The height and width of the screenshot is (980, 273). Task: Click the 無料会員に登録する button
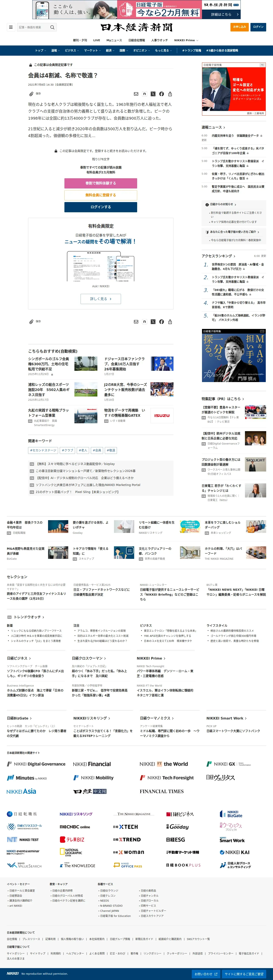pyautogui.click(x=101, y=195)
